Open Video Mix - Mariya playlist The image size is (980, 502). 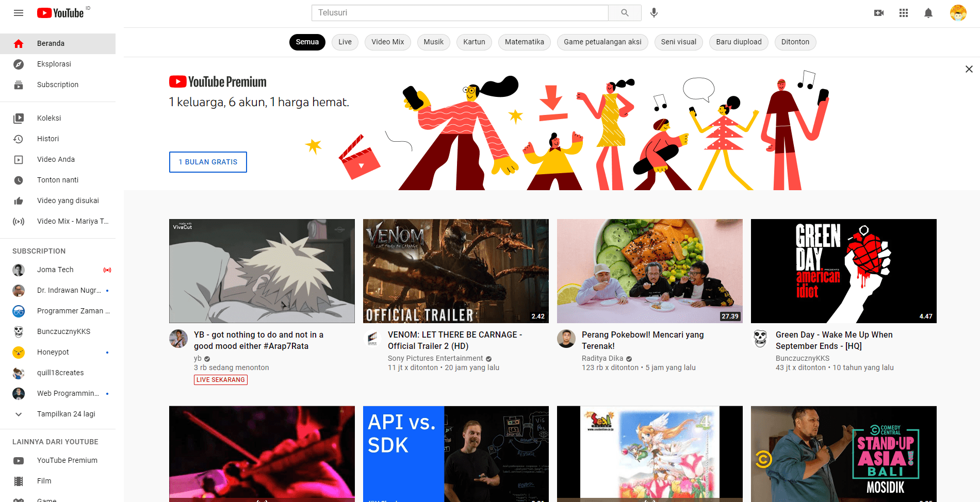click(58, 221)
